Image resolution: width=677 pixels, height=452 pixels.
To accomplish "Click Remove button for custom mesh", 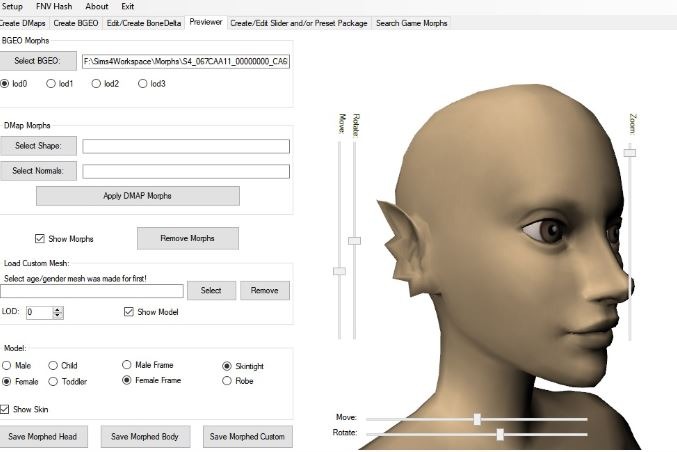I will click(265, 291).
